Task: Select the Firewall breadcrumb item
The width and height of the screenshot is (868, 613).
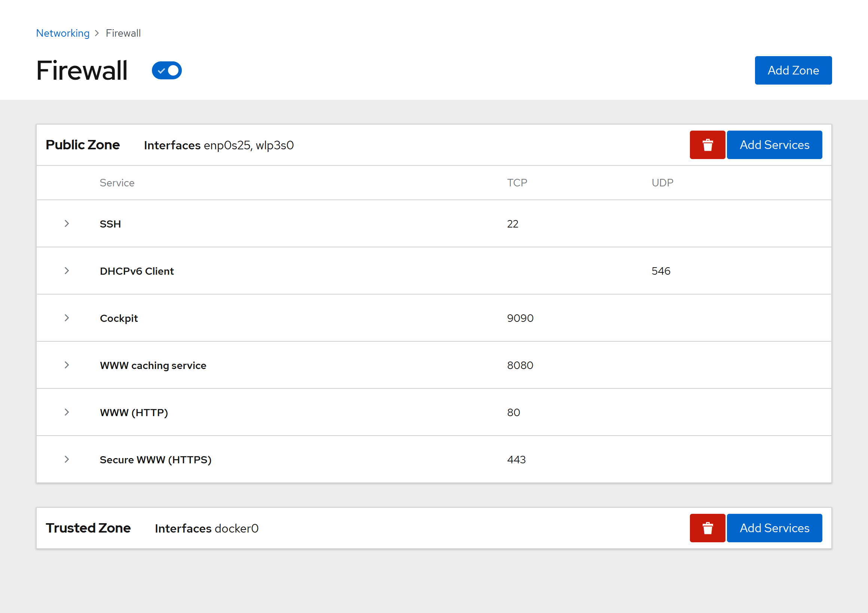Action: coord(123,33)
